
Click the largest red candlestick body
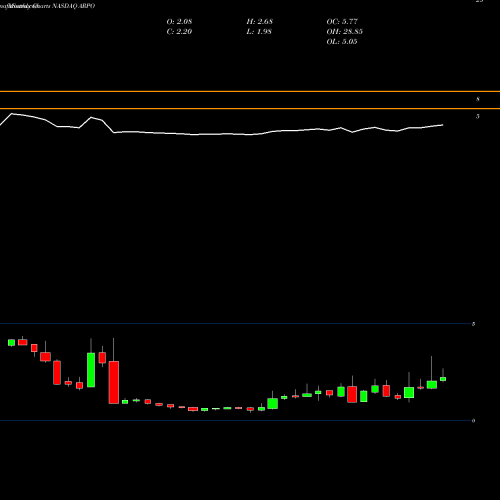click(114, 382)
